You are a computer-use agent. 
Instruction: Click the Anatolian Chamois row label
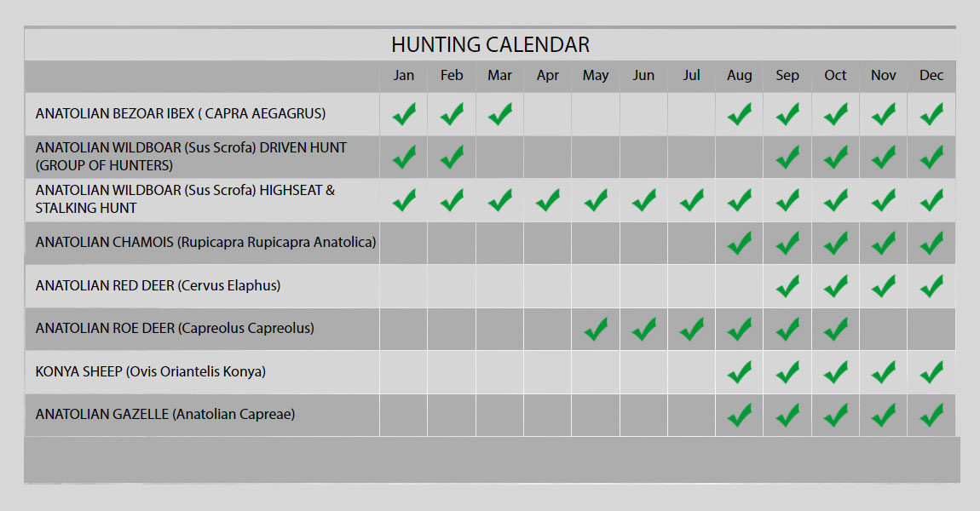click(205, 243)
